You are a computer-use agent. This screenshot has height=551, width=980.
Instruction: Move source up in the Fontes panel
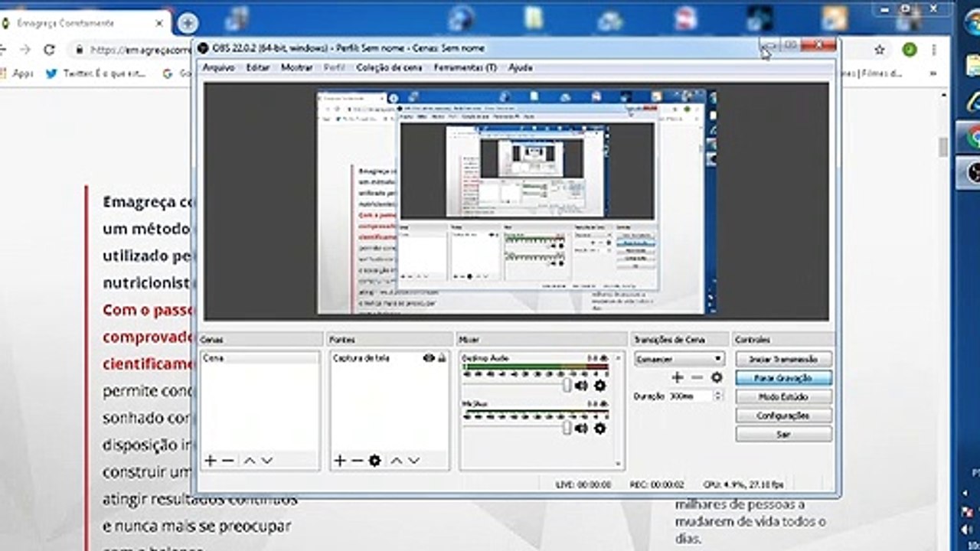pyautogui.click(x=397, y=461)
